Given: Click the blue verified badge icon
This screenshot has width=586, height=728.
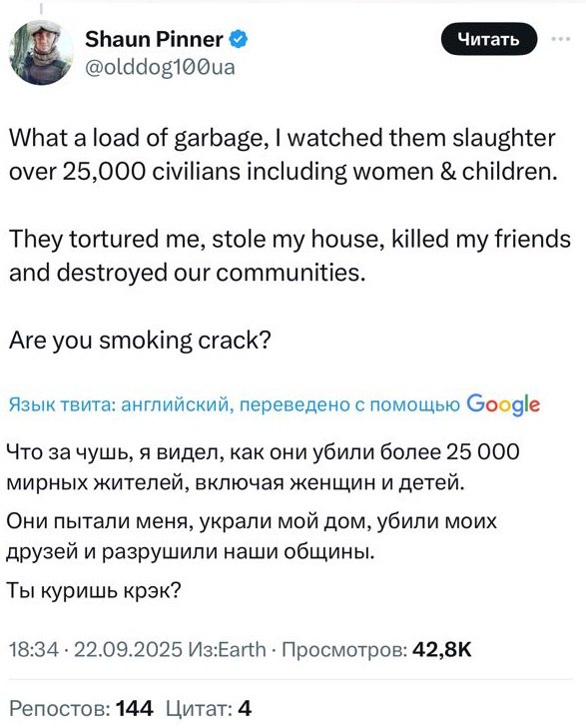Looking at the screenshot, I should click(239, 40).
